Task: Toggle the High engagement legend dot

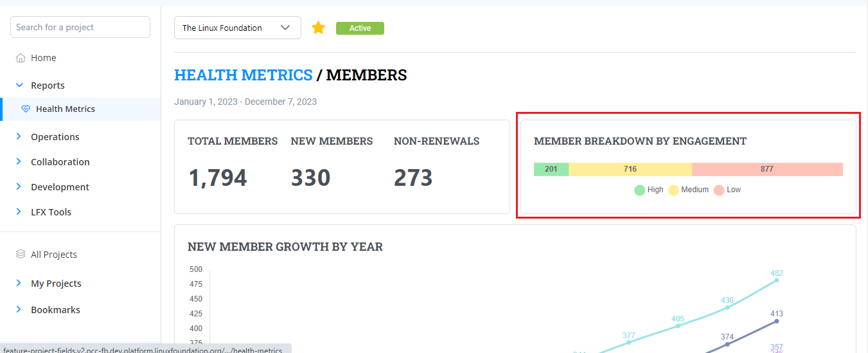Action: [x=639, y=190]
